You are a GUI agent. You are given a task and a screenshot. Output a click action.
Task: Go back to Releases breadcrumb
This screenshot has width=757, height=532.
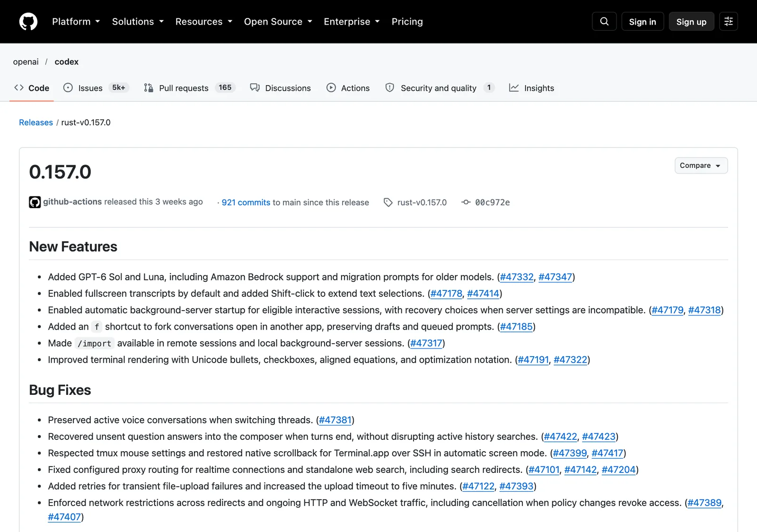tap(36, 122)
